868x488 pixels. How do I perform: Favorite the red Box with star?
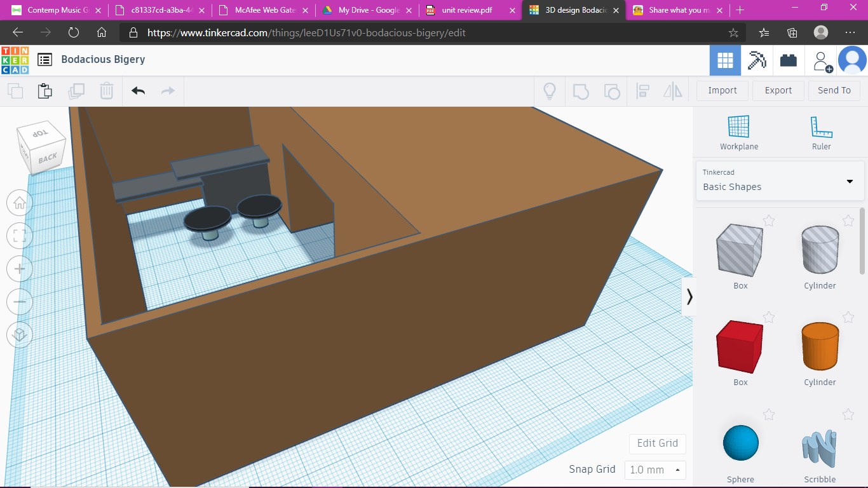[x=769, y=317]
